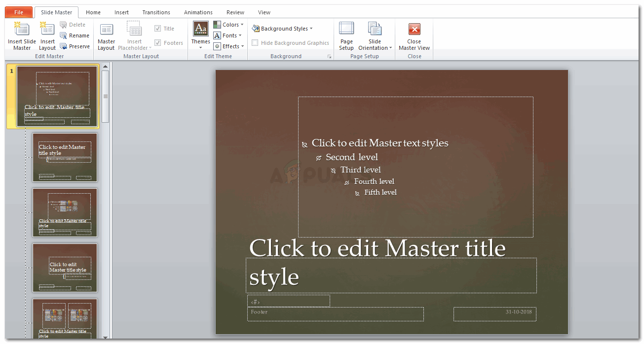Toggle the Footers checkbox
This screenshot has height=344, width=644.
click(158, 43)
